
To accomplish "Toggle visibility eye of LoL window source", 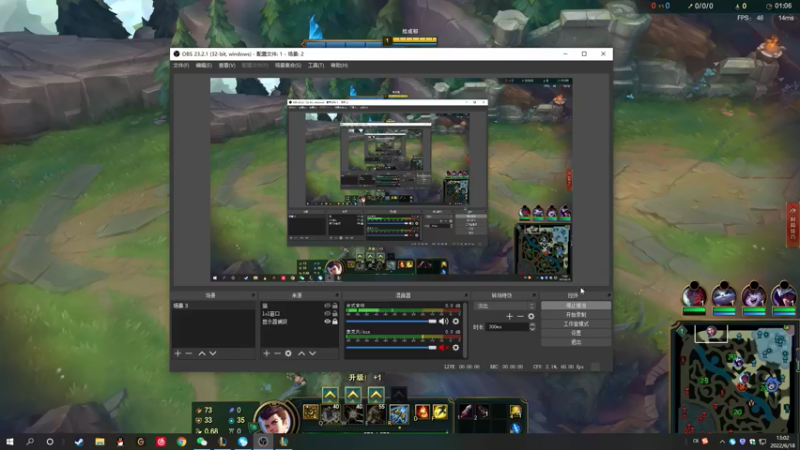I will (327, 314).
